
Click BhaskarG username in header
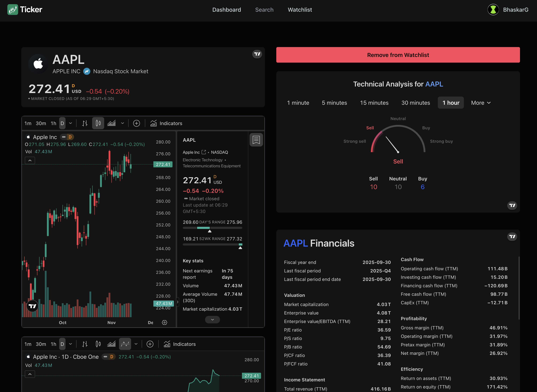click(516, 10)
